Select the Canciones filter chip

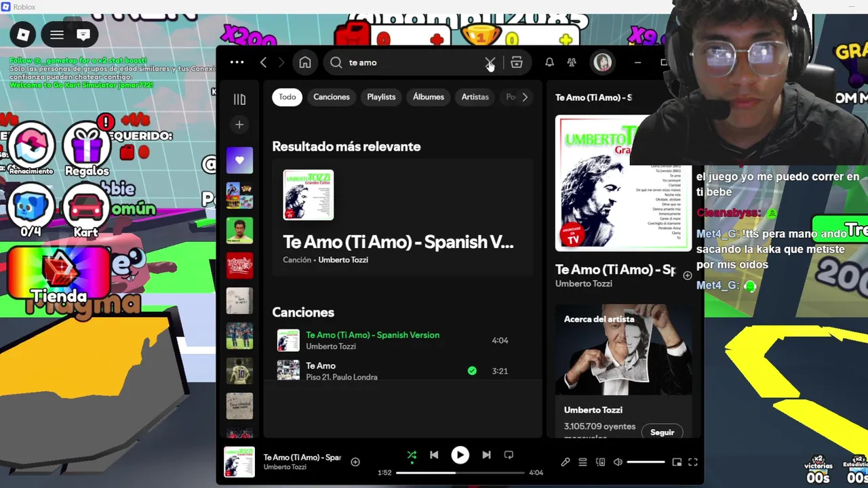332,97
